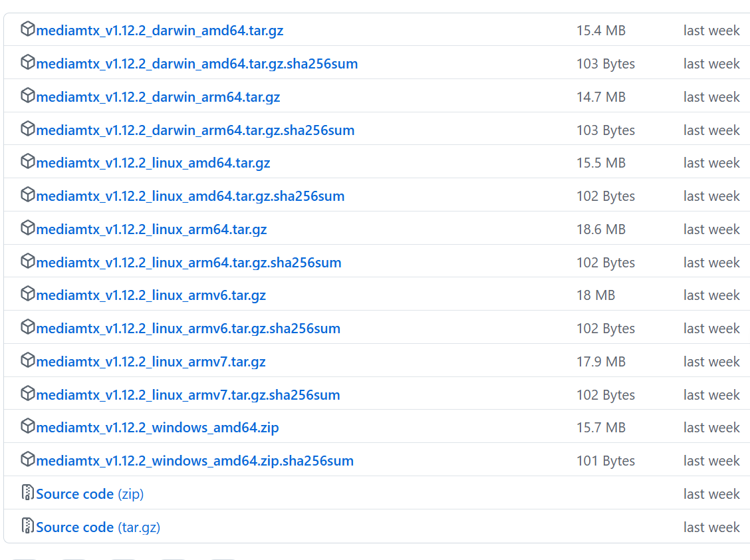
Task: Click the package icon next to linux_arm64.tar.gz
Action: click(x=27, y=227)
